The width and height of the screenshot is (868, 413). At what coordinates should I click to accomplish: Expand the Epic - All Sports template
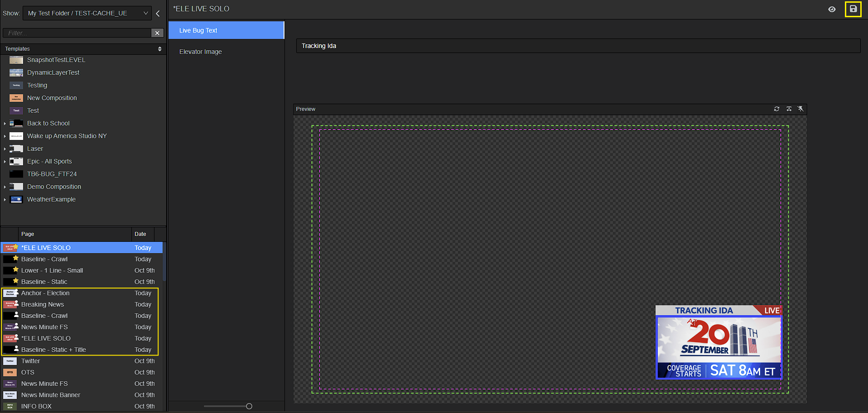pyautogui.click(x=5, y=162)
